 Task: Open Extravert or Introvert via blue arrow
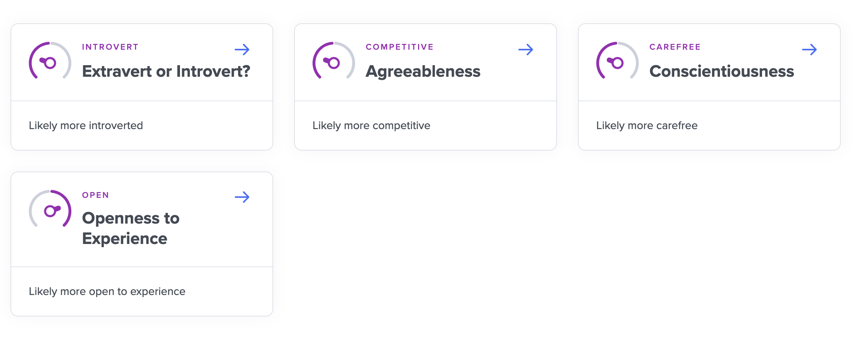point(242,50)
